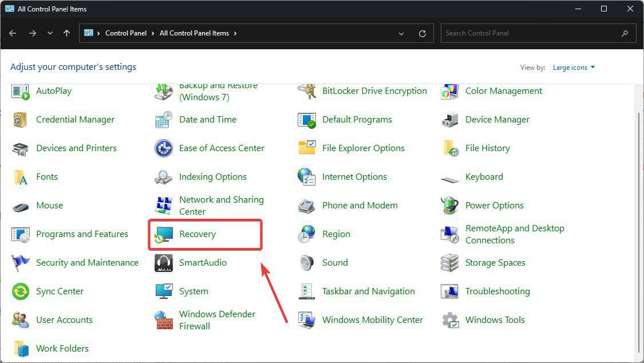Open the Windows Tools gear icon
The image size is (644, 363).
click(x=450, y=320)
